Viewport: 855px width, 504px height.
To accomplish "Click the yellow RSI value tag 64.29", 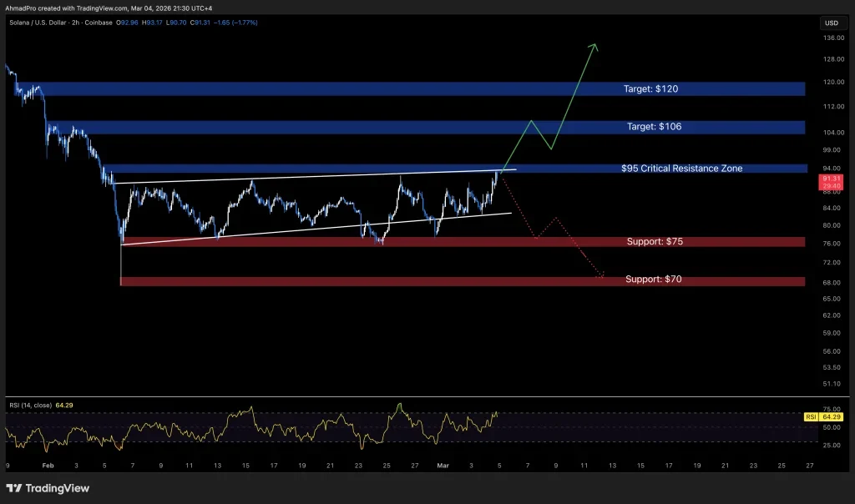I will click(824, 417).
